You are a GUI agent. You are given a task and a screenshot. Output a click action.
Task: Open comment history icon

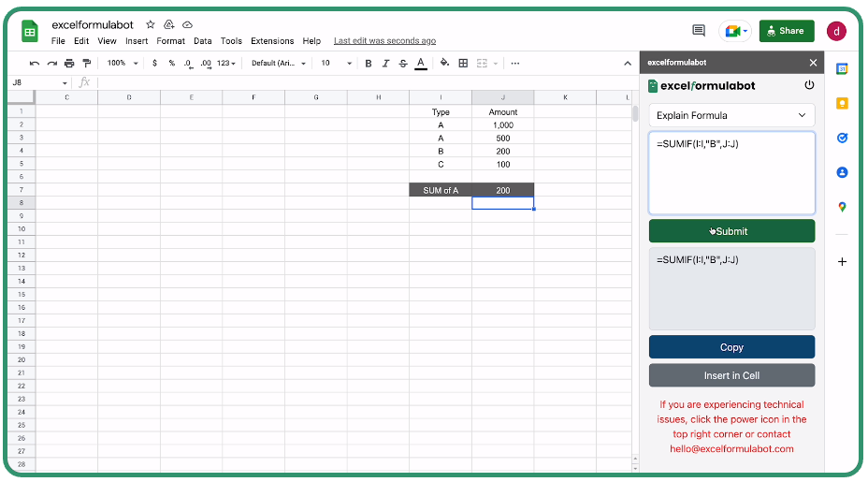698,31
